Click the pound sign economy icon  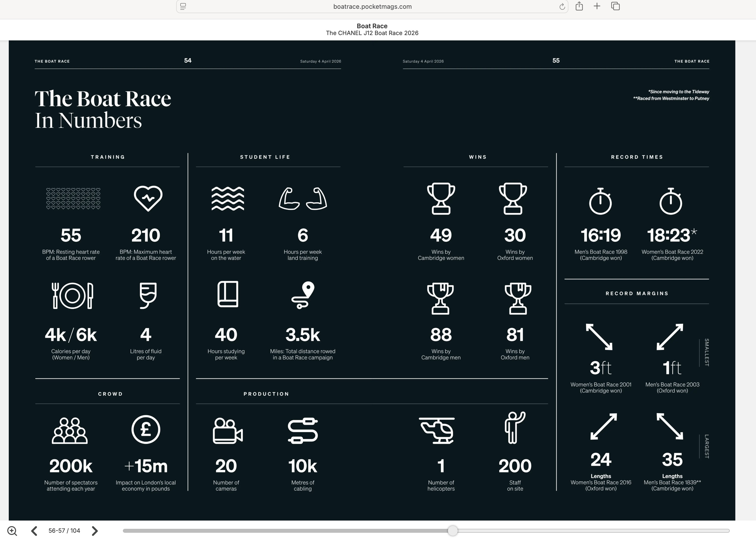146,429
